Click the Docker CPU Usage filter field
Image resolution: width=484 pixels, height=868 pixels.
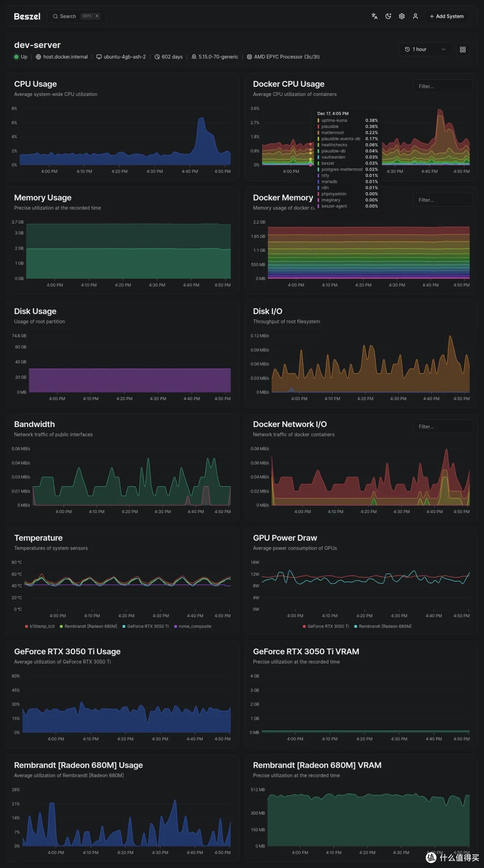coord(443,86)
